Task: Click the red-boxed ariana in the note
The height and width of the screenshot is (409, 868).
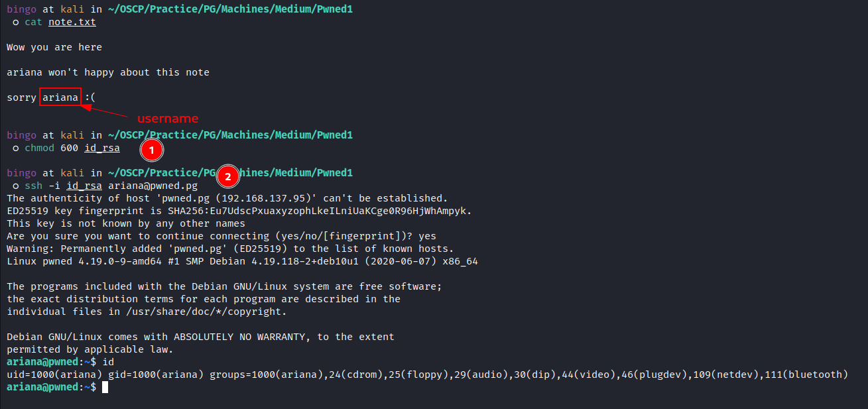Action: coord(60,97)
